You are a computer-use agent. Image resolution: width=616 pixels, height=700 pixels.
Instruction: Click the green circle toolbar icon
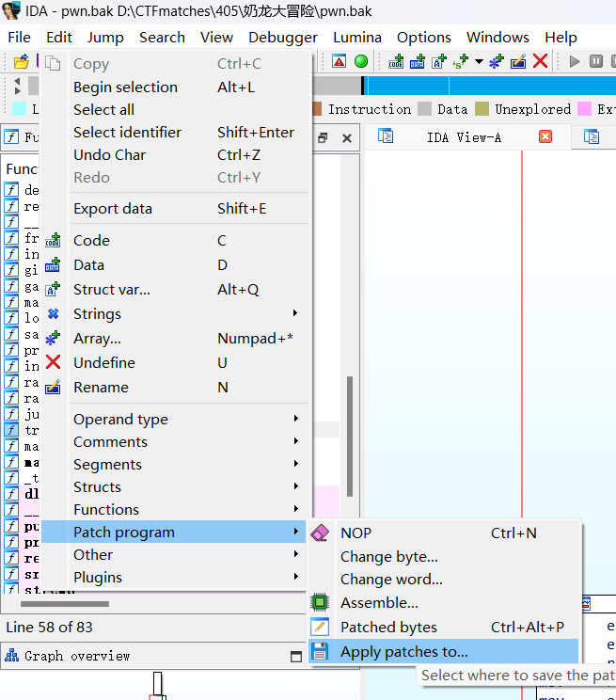pos(361,61)
